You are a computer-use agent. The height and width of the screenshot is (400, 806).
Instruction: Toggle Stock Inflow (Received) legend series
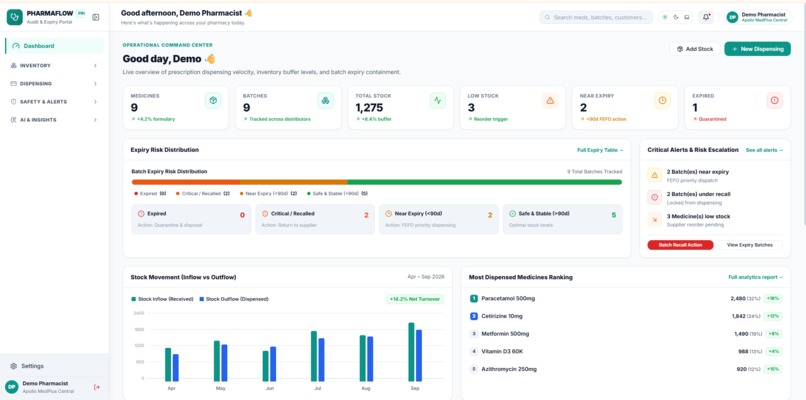(x=163, y=299)
